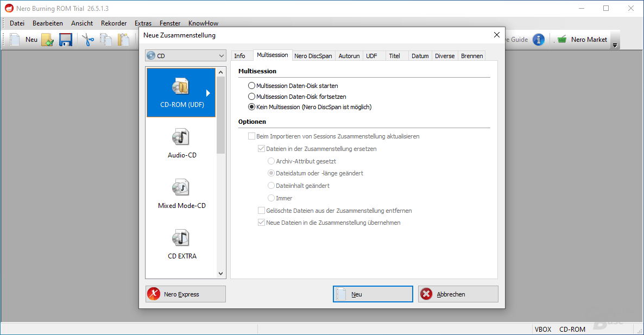Screen dimensions: 644x335
Task: Select Multisession Daten-Disk starten option
Action: tap(251, 85)
